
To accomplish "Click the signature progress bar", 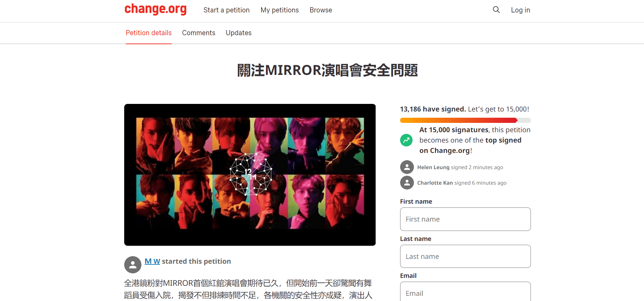I will [x=465, y=120].
